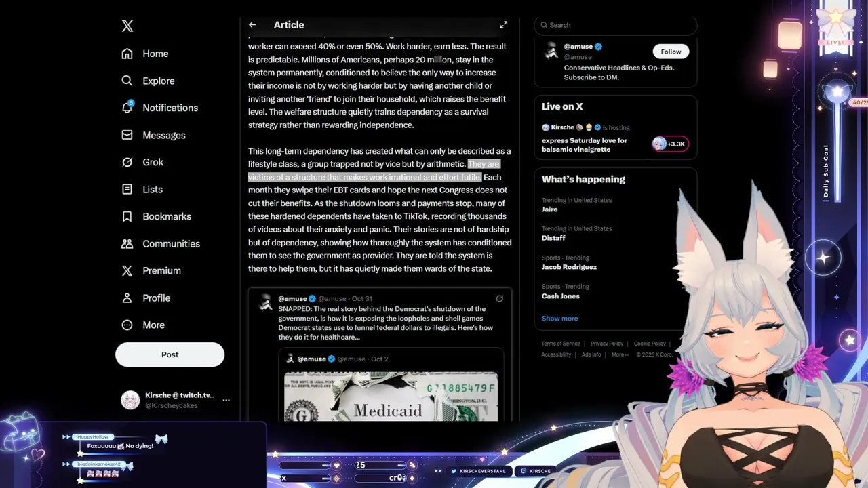868x488 pixels.
Task: Open the Show more trends link
Action: tap(559, 318)
